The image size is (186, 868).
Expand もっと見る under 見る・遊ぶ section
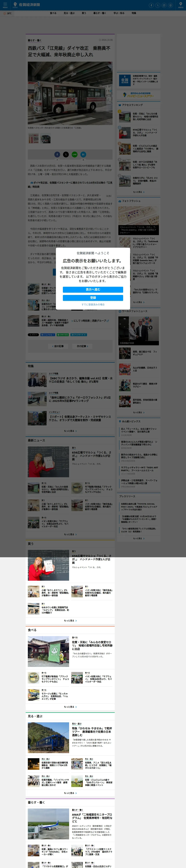tap(70, 793)
